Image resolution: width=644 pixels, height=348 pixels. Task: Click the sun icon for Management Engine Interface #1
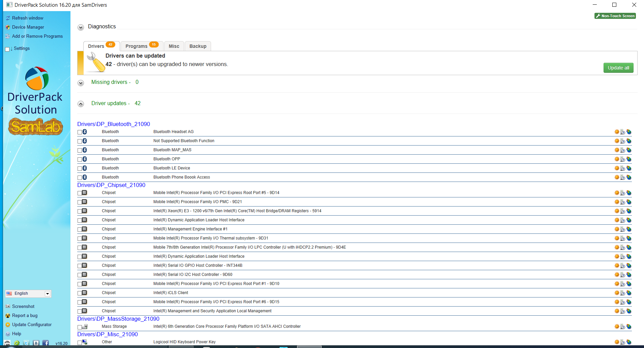[x=617, y=229]
